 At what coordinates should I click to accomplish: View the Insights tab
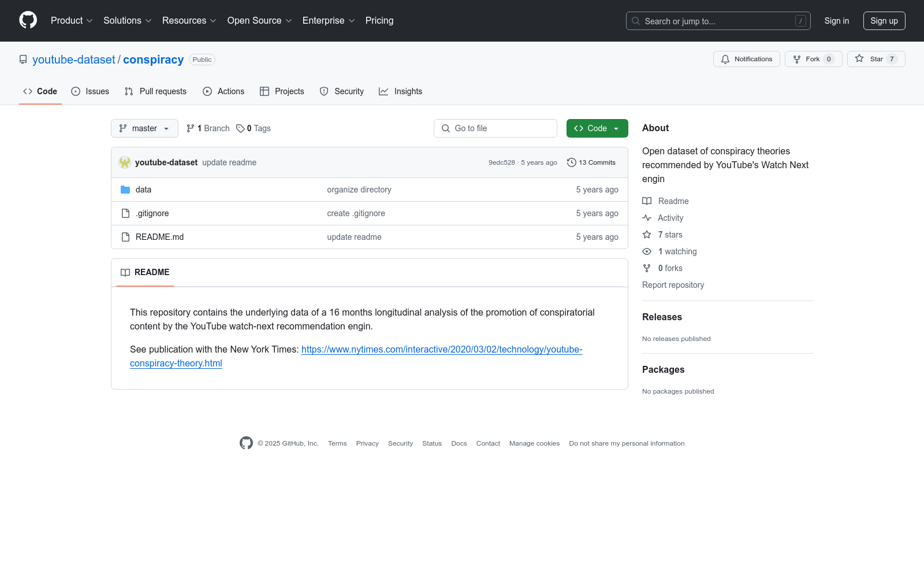pyautogui.click(x=401, y=91)
